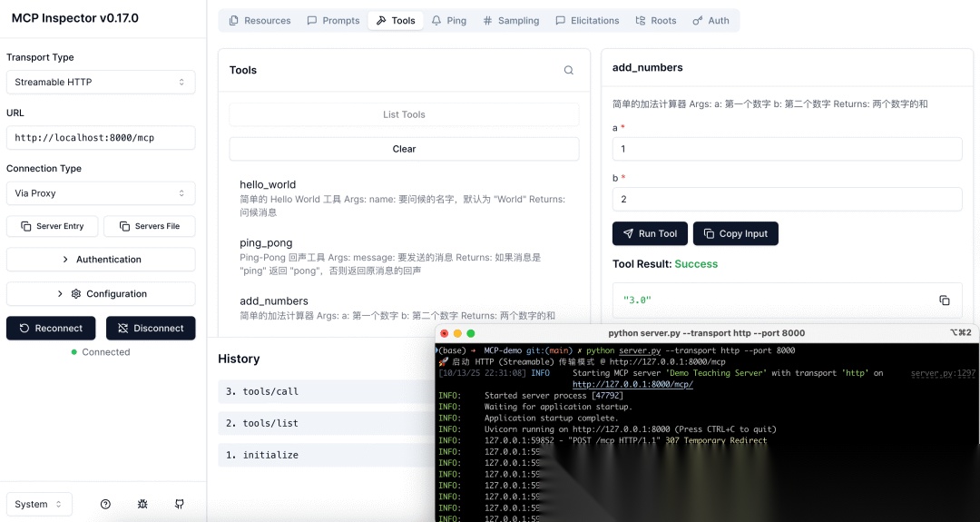Click the MCP Inspector v0.17.0 title
Image resolution: width=980 pixels, height=522 pixels.
(x=75, y=18)
